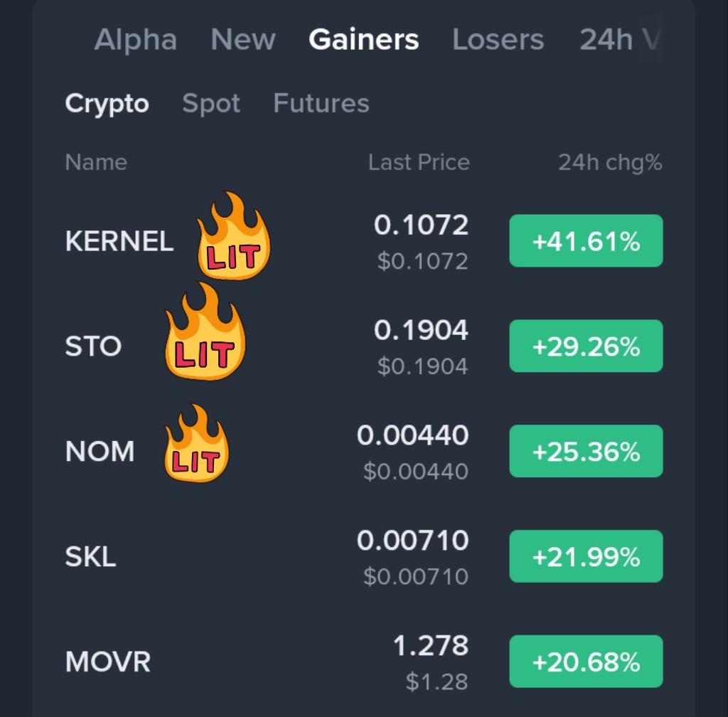Image resolution: width=728 pixels, height=717 pixels.
Task: Open the partially visible 24h tab
Action: [x=617, y=40]
